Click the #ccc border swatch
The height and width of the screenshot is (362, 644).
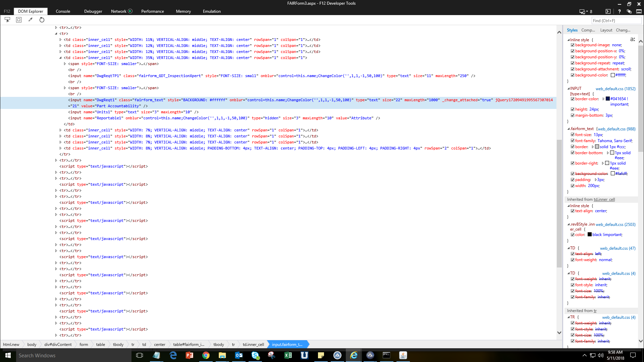coord(597,147)
